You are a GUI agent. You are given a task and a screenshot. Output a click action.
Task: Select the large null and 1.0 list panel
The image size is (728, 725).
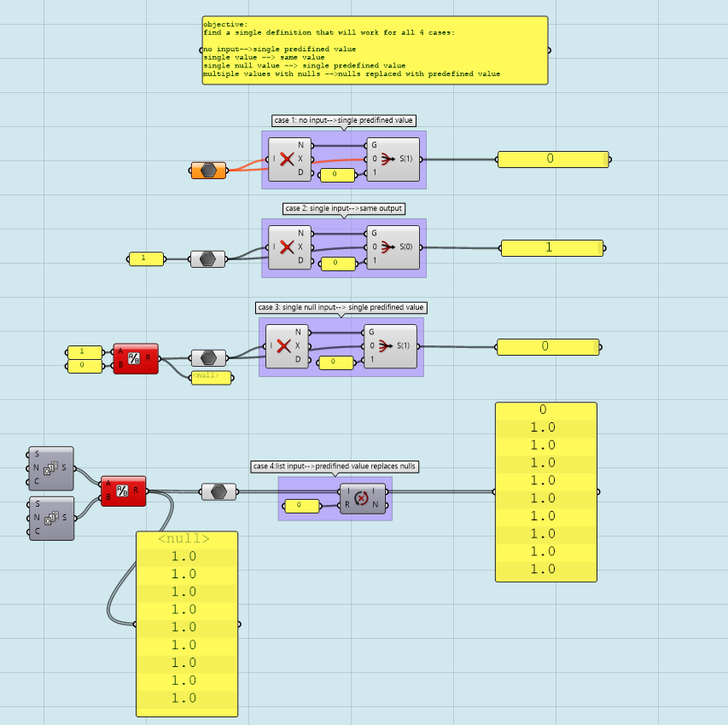click(x=187, y=623)
